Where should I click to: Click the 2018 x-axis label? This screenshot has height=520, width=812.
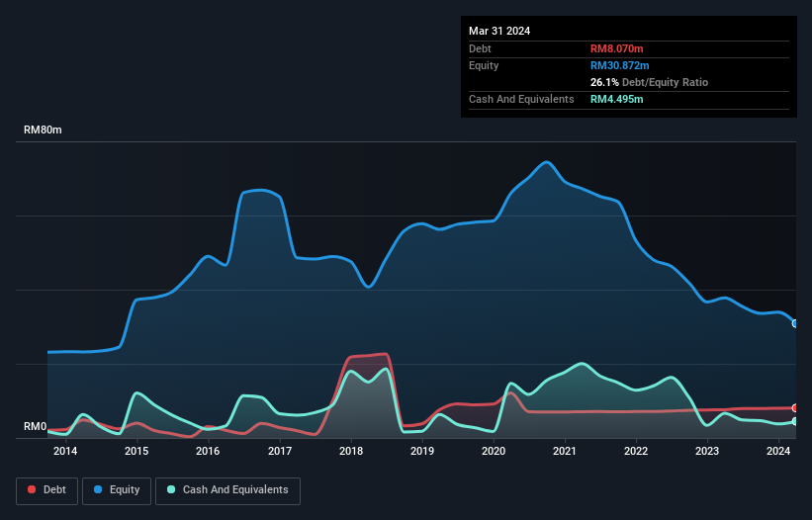351,451
